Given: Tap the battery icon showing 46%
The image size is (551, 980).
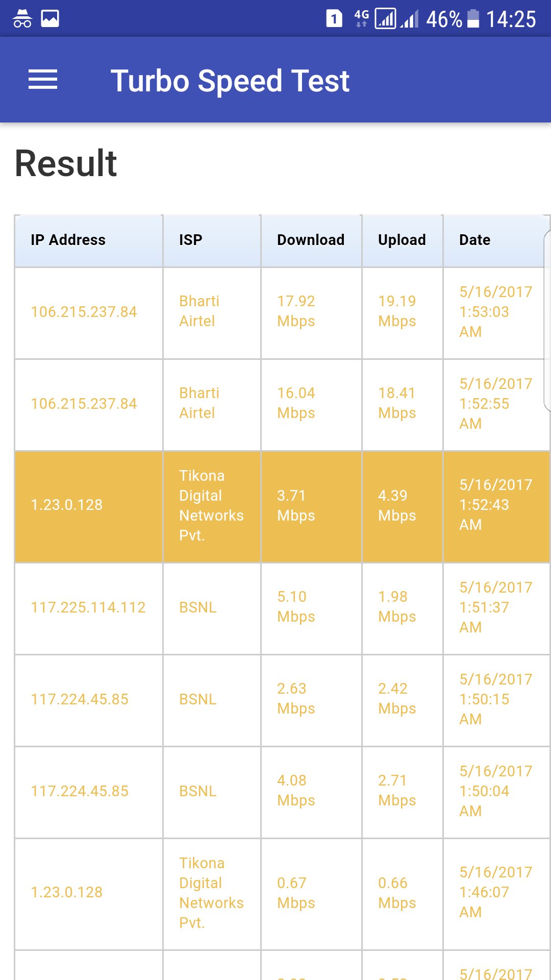Looking at the screenshot, I should [x=474, y=18].
